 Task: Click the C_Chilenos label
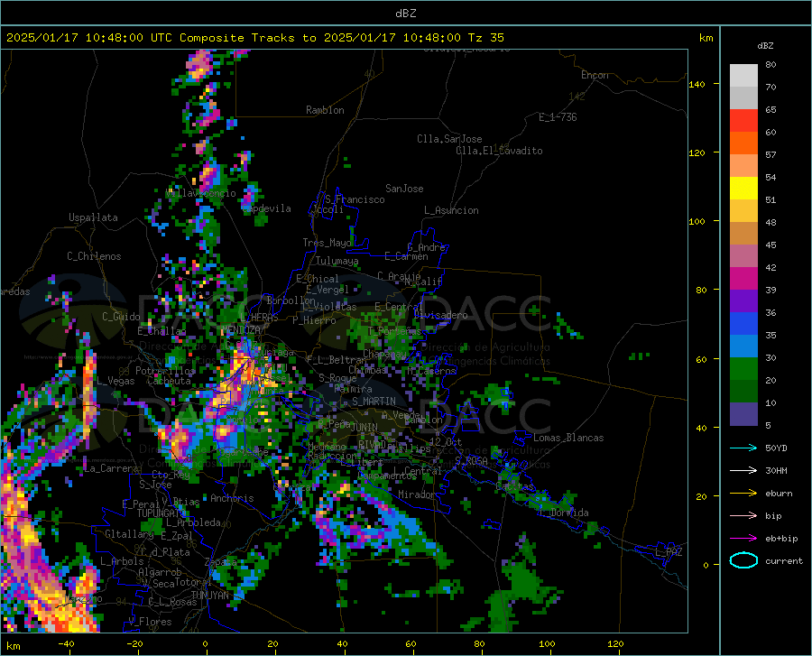(x=94, y=256)
